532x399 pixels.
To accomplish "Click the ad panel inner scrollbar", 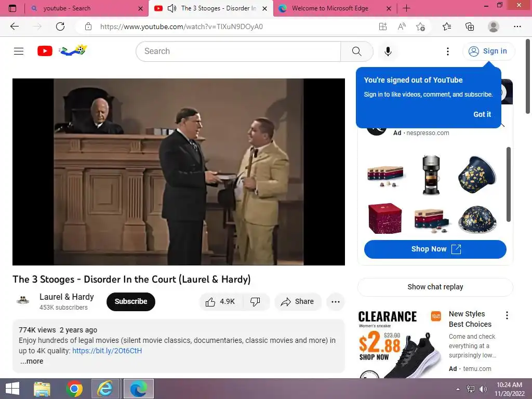I will [x=508, y=184].
